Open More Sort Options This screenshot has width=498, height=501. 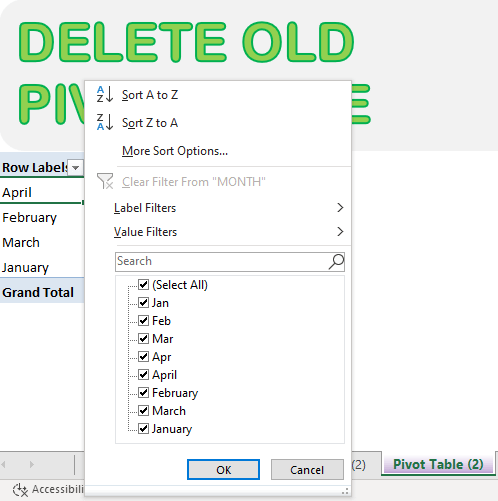pos(175,151)
